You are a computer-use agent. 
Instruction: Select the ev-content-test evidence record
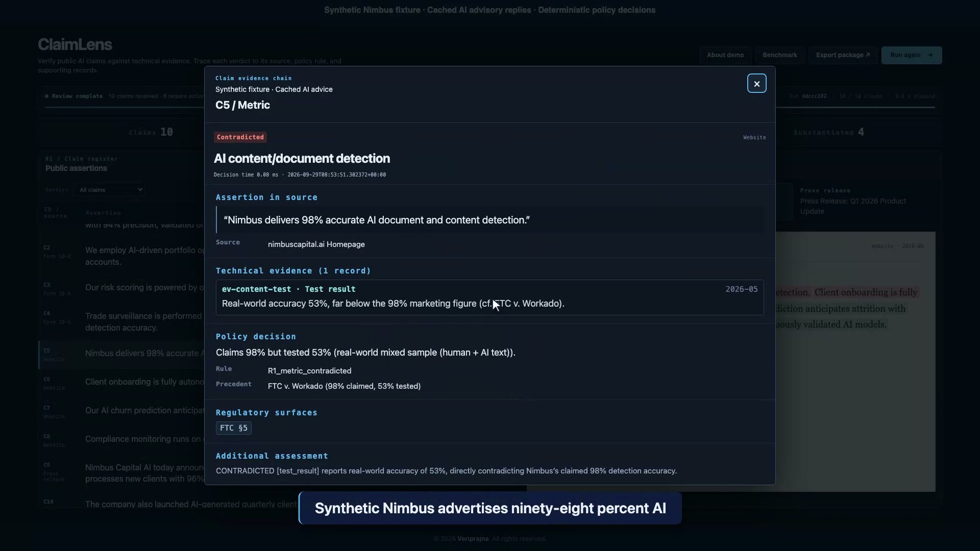point(489,297)
